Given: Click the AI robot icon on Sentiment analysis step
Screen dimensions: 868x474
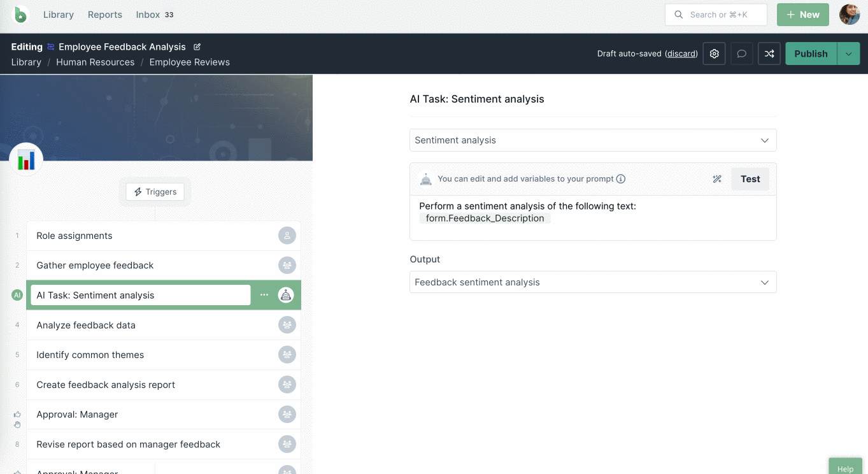Looking at the screenshot, I should [x=286, y=295].
